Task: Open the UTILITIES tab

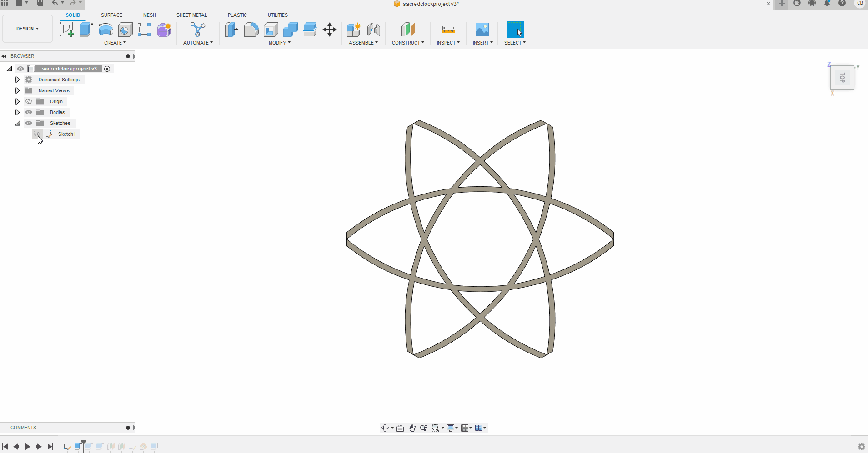Action: pyautogui.click(x=278, y=15)
